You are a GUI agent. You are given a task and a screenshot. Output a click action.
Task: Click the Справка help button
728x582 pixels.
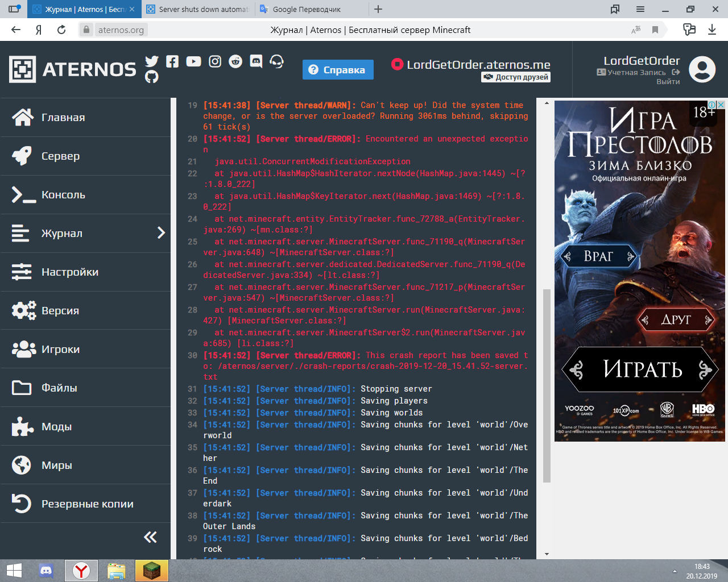[338, 70]
